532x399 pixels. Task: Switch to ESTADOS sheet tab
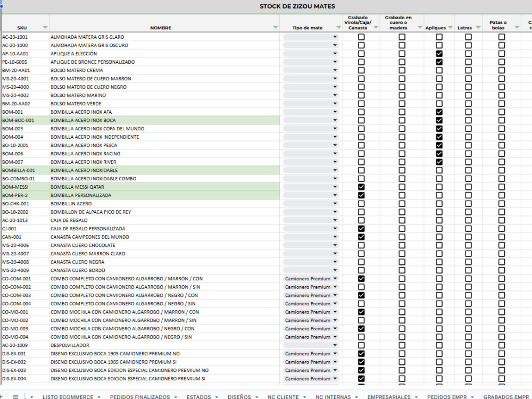[198, 397]
